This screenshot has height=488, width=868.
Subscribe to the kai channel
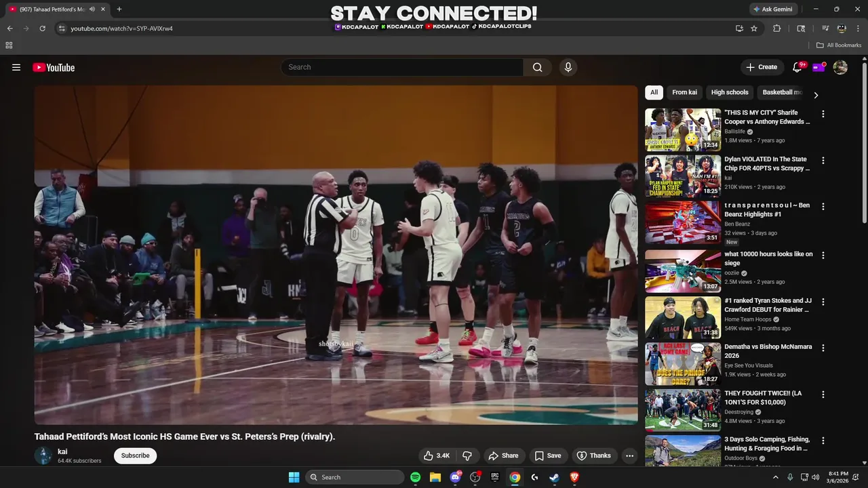point(135,455)
